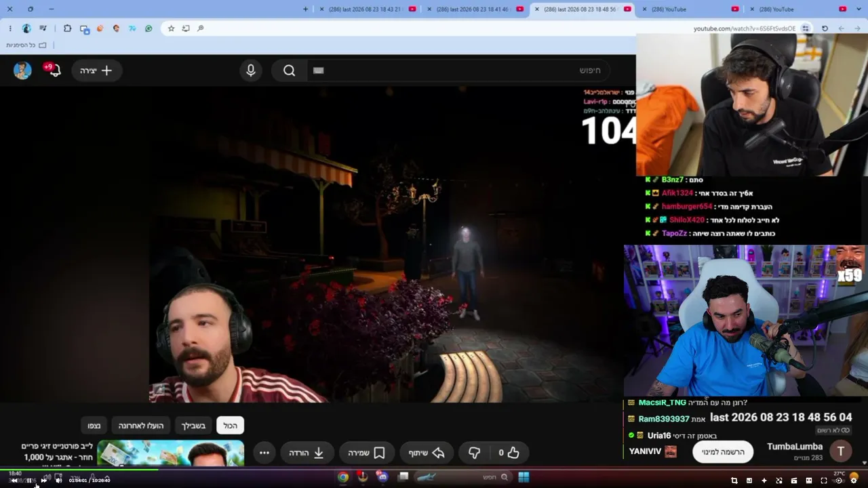Like the video with thumbs-up

509,453
